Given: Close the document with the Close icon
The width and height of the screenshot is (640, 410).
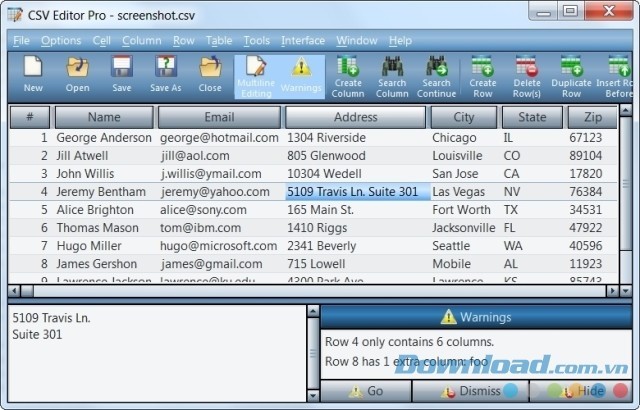Looking at the screenshot, I should [x=210, y=75].
